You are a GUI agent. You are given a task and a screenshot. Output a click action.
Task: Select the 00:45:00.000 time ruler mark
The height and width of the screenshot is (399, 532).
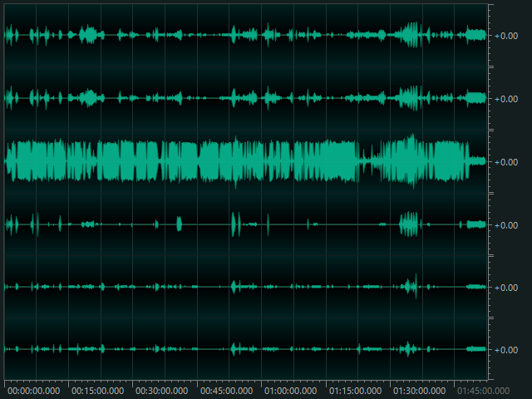click(x=226, y=392)
